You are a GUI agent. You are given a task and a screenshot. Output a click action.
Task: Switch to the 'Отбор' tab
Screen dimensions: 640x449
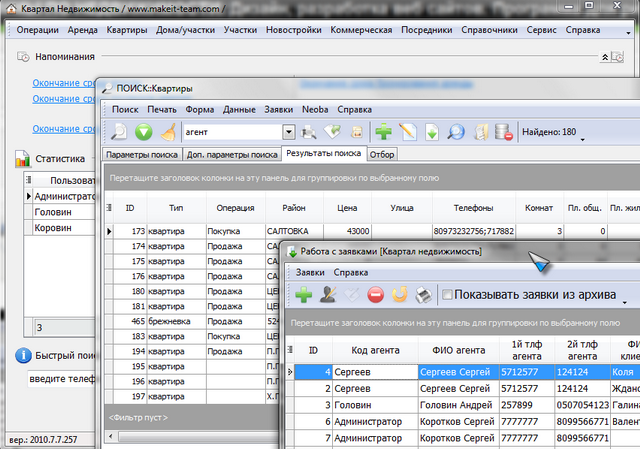(382, 155)
